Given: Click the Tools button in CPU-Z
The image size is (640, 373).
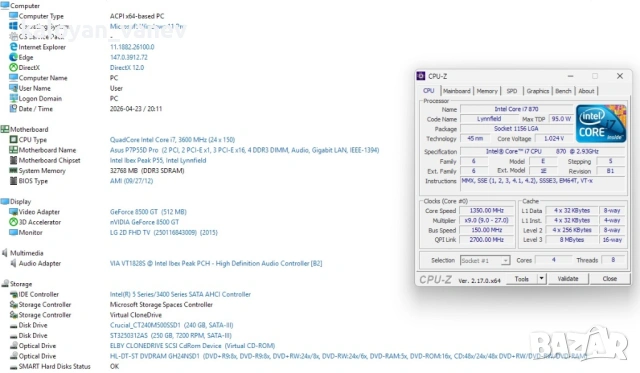Looking at the screenshot, I should point(522,279).
